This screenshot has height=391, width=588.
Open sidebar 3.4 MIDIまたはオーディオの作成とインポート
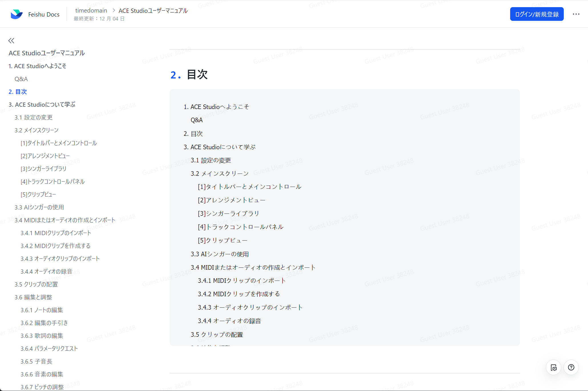coord(65,220)
